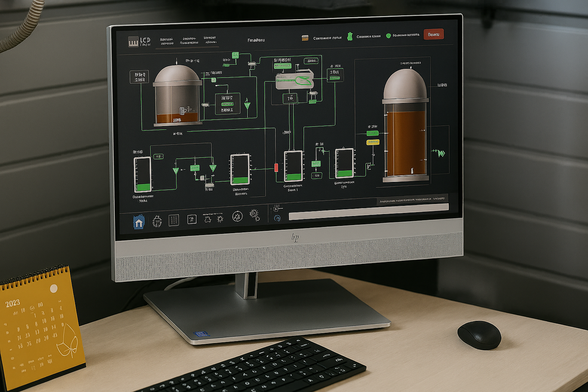
Task: Select the first tab in the header
Action: (x=167, y=41)
